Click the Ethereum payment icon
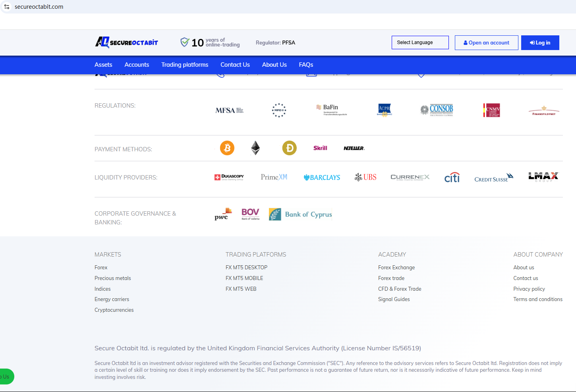 [x=255, y=148]
